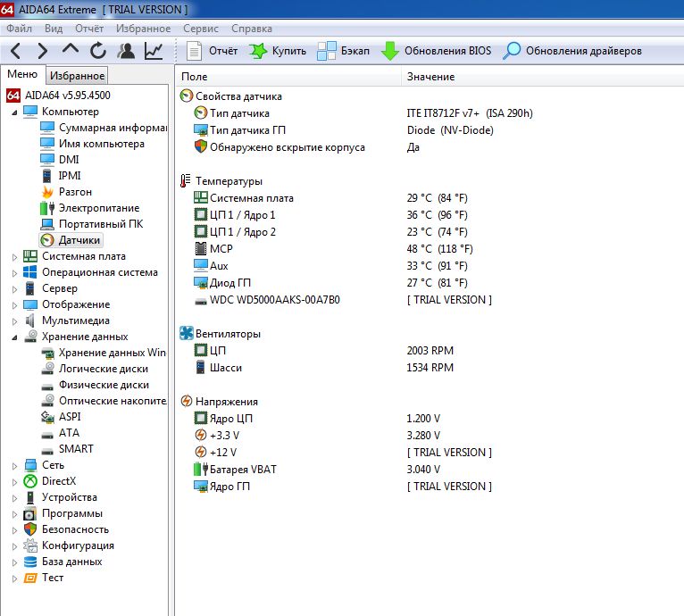Screen dimensions: 684x616
Task: Open the Отчёт menu in menu bar
Action: pos(89,29)
